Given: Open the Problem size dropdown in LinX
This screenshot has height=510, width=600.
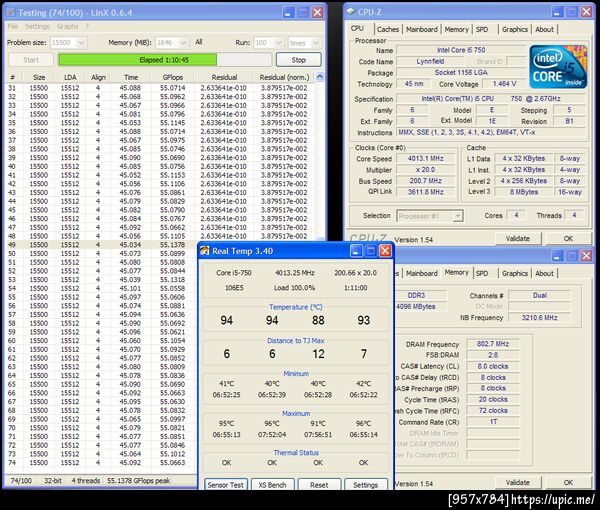Looking at the screenshot, I should click(x=81, y=42).
